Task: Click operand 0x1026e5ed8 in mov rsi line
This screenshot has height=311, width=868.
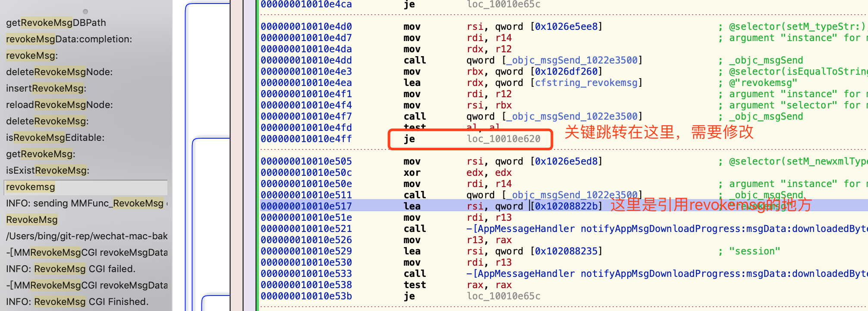Action: pos(566,161)
